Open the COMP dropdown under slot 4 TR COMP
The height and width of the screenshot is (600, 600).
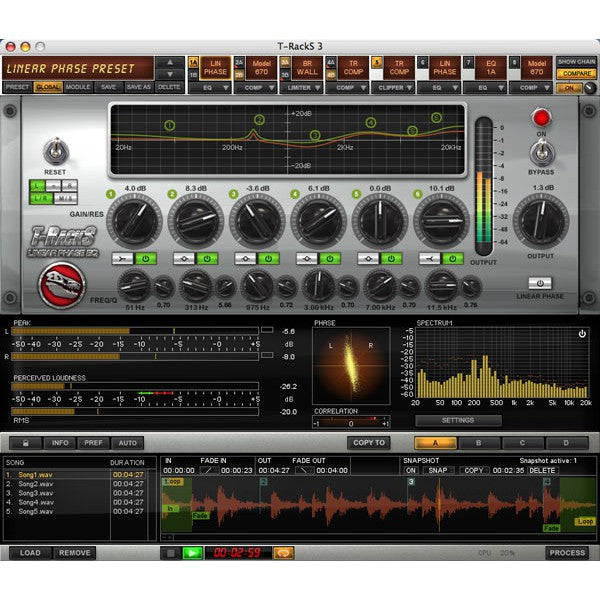tap(348, 88)
